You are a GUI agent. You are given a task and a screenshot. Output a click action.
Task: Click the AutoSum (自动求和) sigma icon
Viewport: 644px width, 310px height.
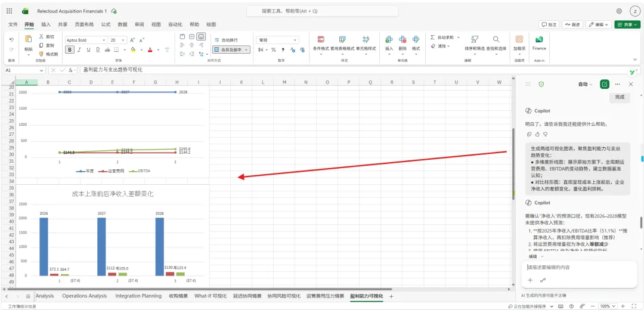432,38
